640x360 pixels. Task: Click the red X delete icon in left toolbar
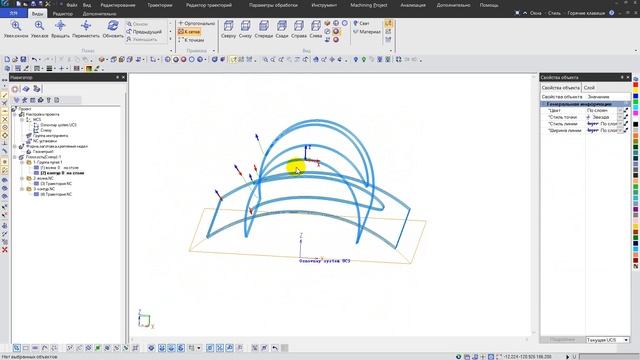click(x=5, y=249)
